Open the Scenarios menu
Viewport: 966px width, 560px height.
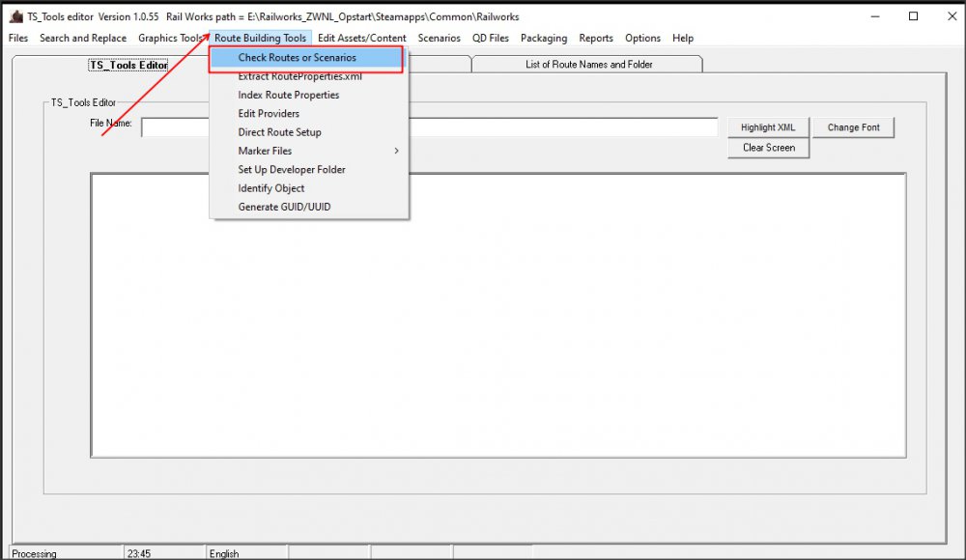pyautogui.click(x=439, y=39)
